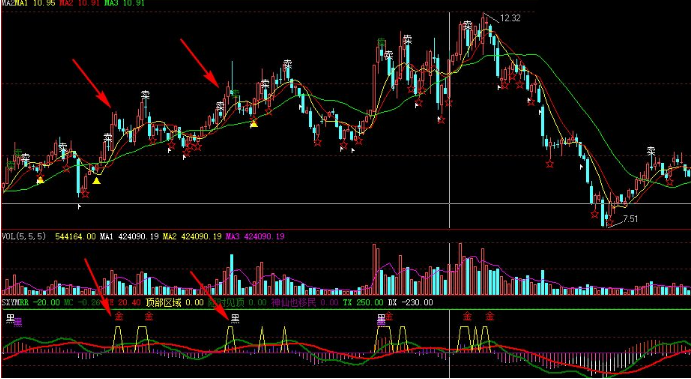The width and height of the screenshot is (691, 379).
Task: Click the magenta MA3 424090.19 volume label
Action: click(256, 237)
